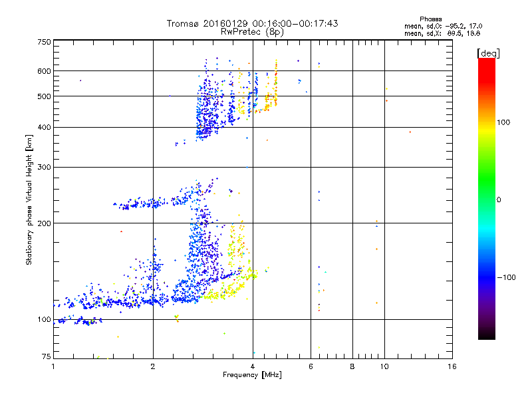Click the 'Frequency [MHz]' axis label
The height and width of the screenshot is (399, 532).
pyautogui.click(x=252, y=375)
